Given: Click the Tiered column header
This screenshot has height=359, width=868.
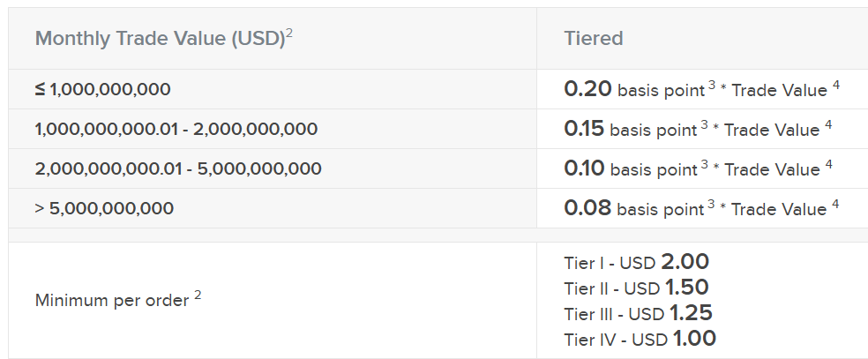Looking at the screenshot, I should click(x=593, y=39).
